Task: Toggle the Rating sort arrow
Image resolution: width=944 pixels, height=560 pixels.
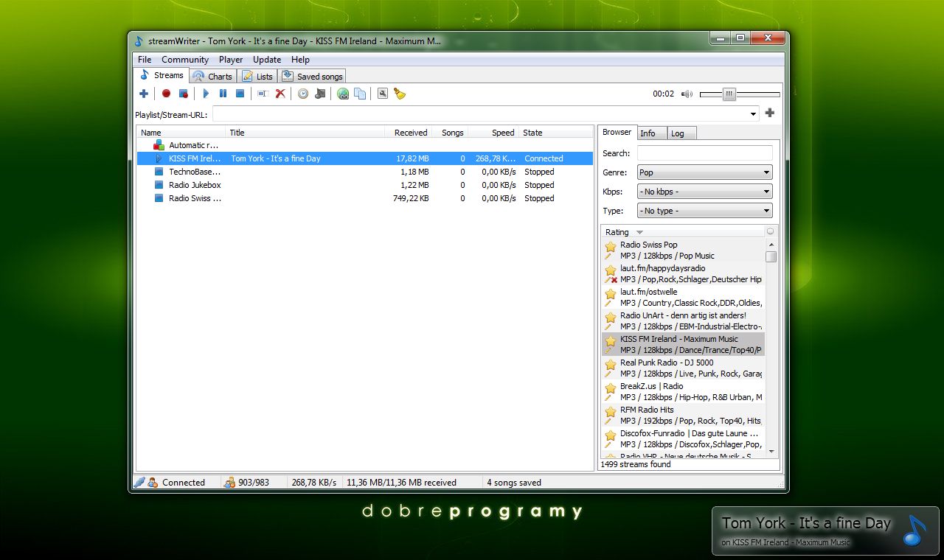Action: pyautogui.click(x=639, y=232)
